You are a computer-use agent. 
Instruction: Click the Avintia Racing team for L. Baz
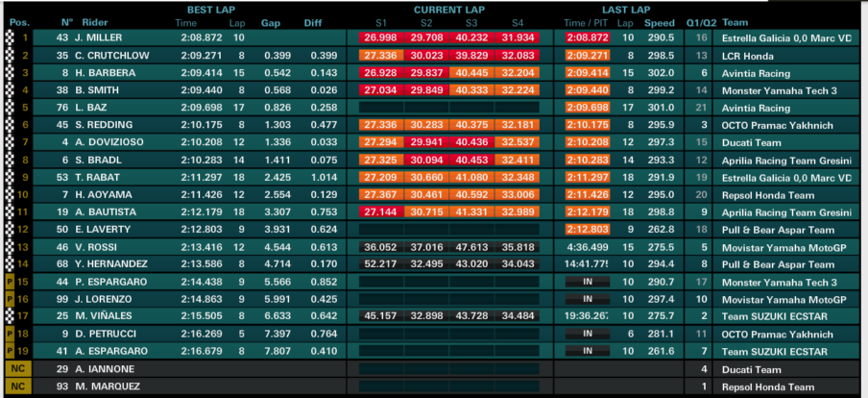[756, 108]
